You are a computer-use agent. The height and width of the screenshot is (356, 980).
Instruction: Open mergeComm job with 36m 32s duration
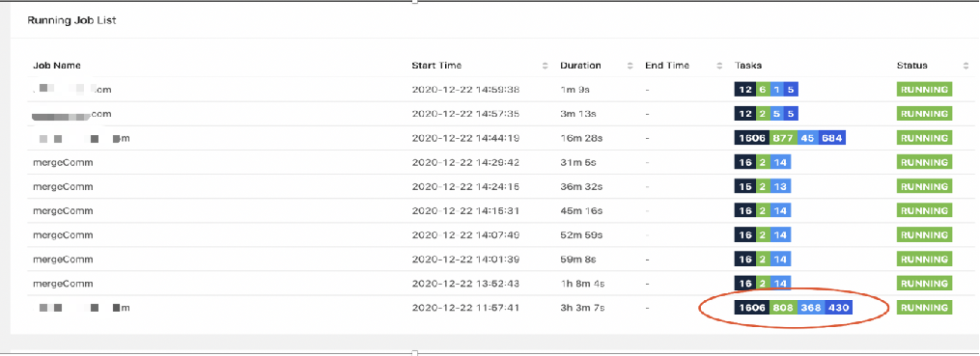pos(63,187)
